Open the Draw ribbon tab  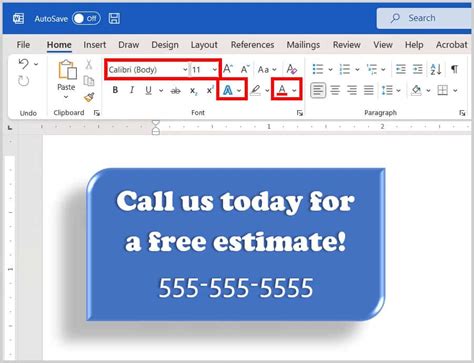click(x=129, y=45)
